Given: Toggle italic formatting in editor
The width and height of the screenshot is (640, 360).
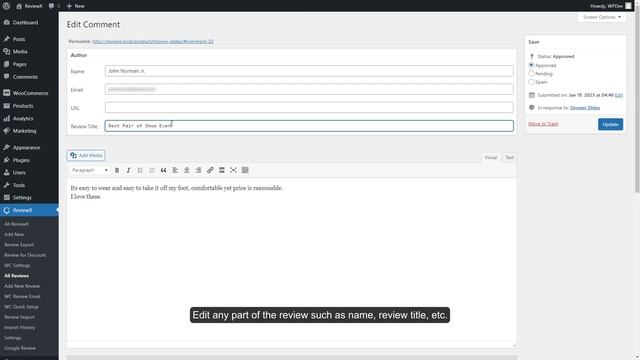Looking at the screenshot, I should click(x=129, y=170).
